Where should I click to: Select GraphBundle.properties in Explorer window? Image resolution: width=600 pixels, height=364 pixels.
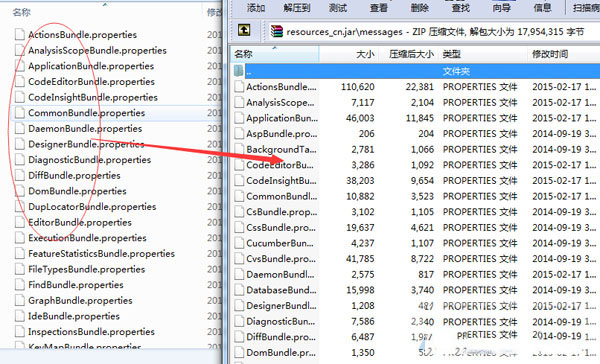(x=80, y=301)
